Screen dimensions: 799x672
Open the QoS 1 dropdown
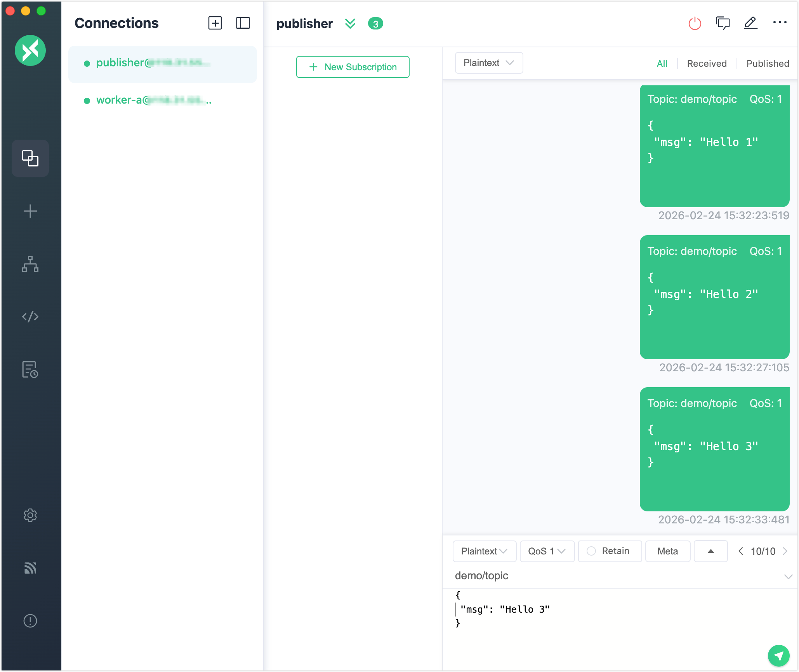[x=547, y=551]
